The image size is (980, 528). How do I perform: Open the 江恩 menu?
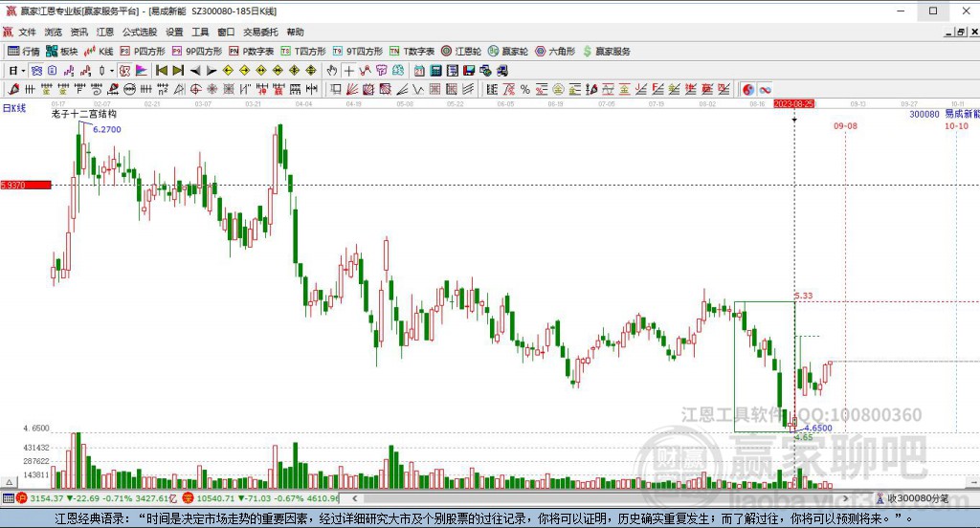pos(105,32)
